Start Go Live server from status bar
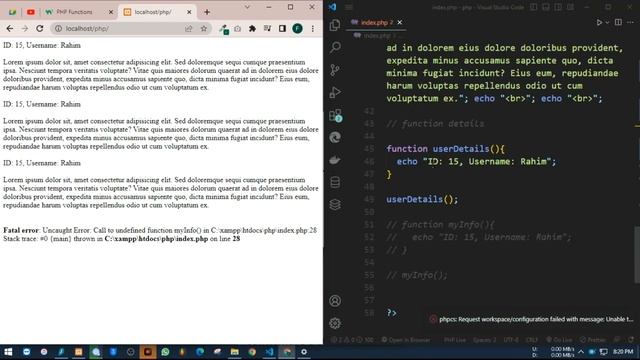The height and width of the screenshot is (360, 640). point(559,340)
